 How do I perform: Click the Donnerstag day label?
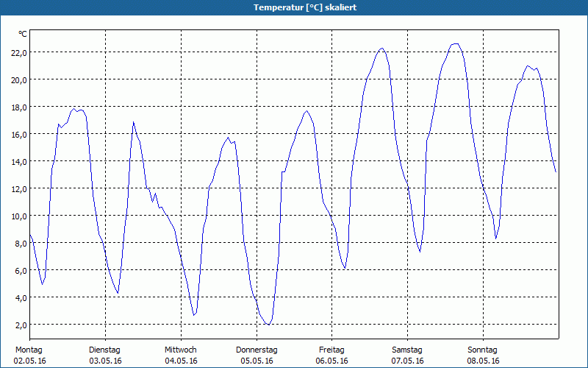tap(257, 350)
